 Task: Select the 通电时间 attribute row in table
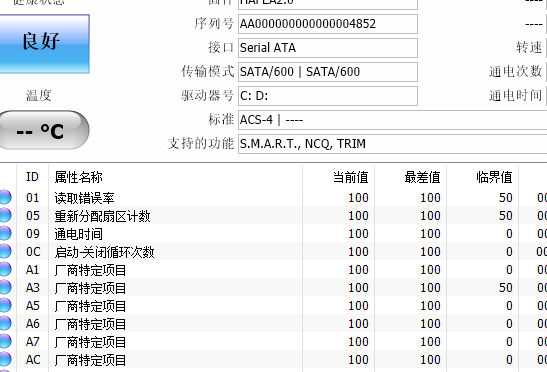(274, 233)
